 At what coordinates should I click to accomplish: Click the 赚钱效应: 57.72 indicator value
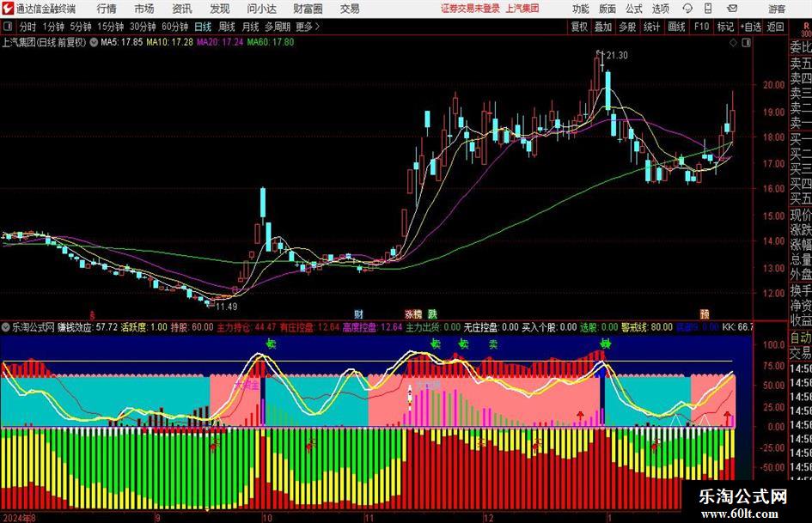[88, 327]
